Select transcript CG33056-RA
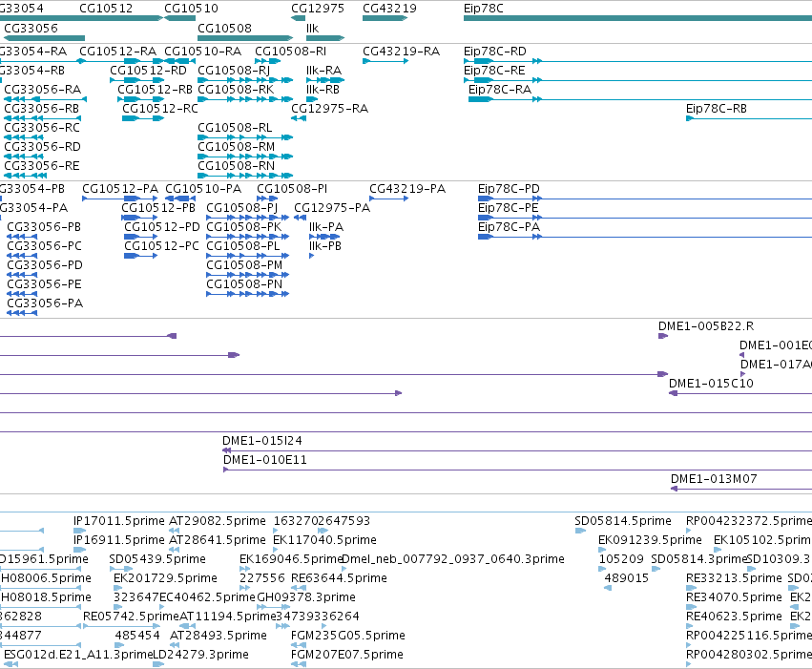This screenshot has height=669, width=812. pos(43,90)
